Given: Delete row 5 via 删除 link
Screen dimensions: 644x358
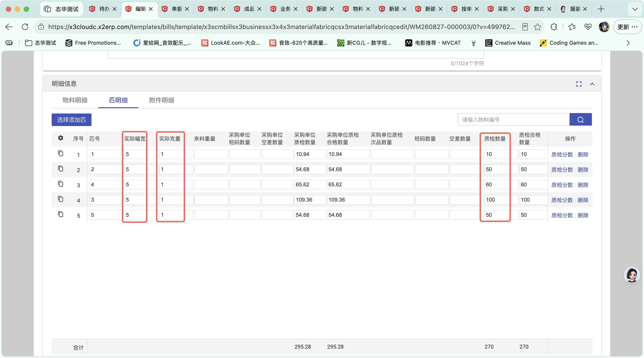Looking at the screenshot, I should point(583,215).
